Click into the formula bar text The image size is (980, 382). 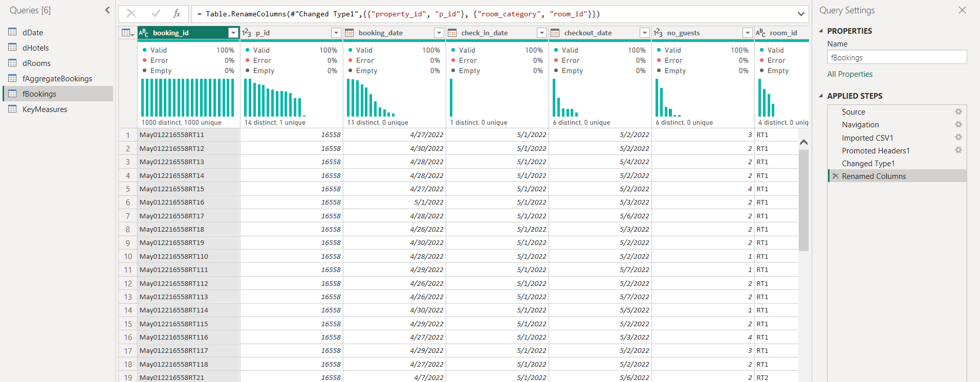point(398,14)
